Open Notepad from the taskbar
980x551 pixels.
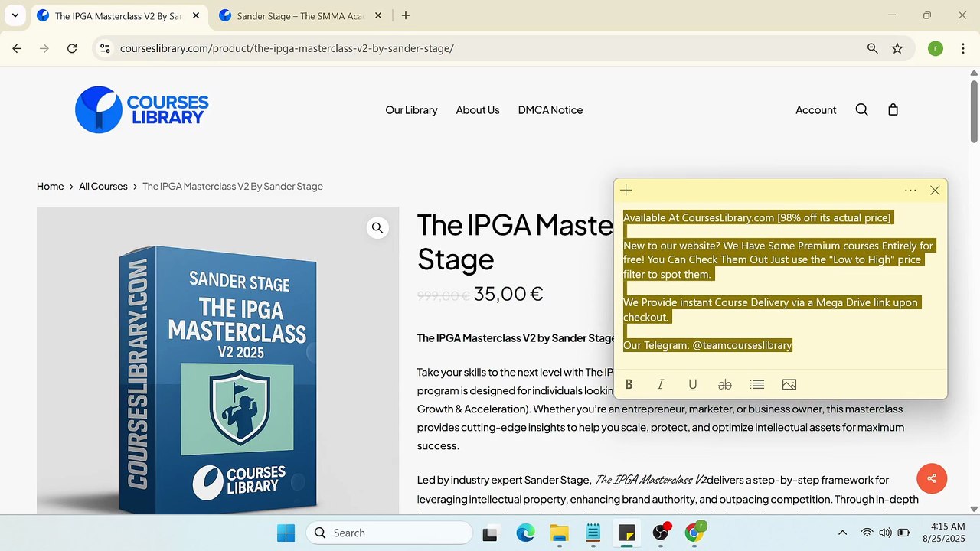coord(593,533)
